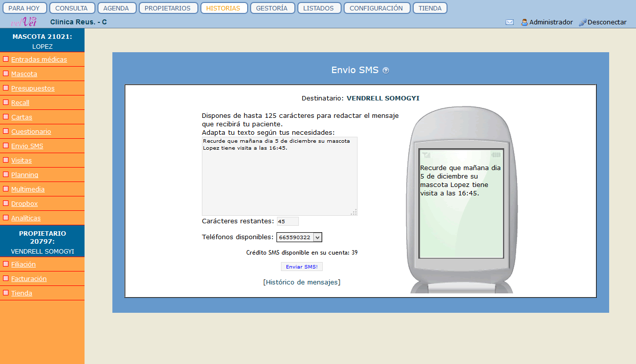The image size is (636, 364).
Task: Go to Recall in the sidebar
Action: (20, 103)
